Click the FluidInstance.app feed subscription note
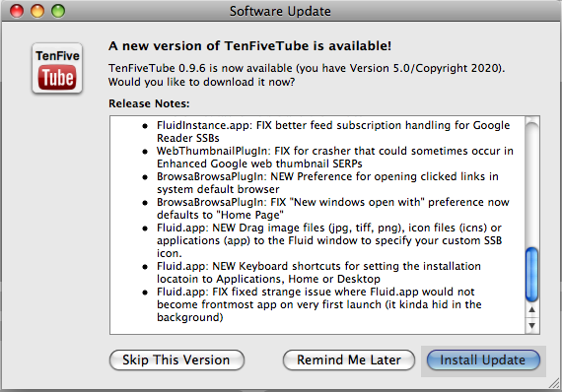Viewport: 562px width, 392px height. (333, 131)
